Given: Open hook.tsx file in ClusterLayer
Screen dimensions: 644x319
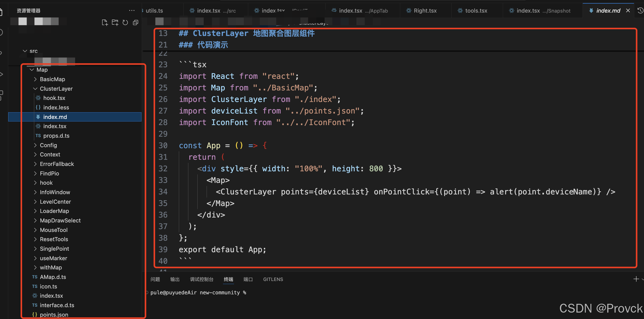Looking at the screenshot, I should click(x=54, y=98).
